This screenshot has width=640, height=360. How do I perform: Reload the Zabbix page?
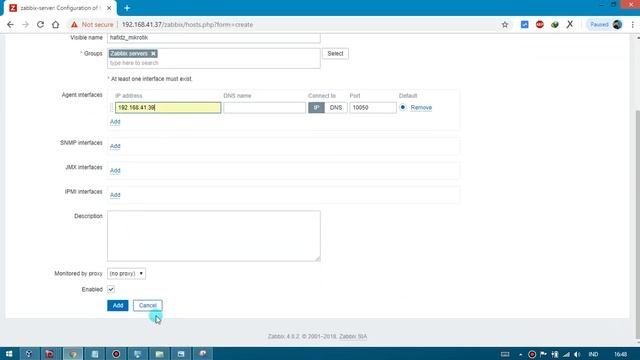[40, 24]
